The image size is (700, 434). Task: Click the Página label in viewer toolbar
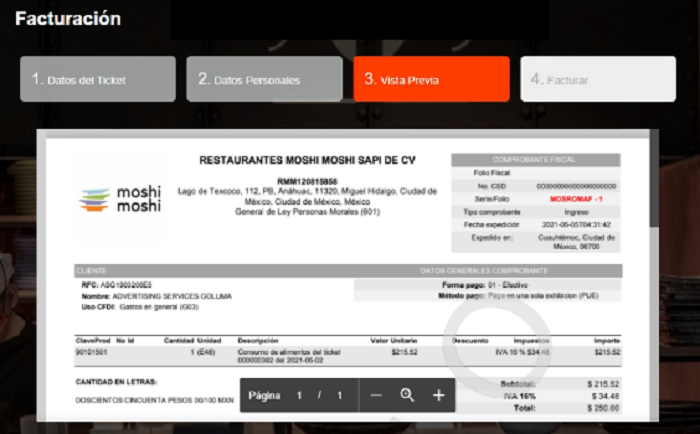tap(264, 396)
